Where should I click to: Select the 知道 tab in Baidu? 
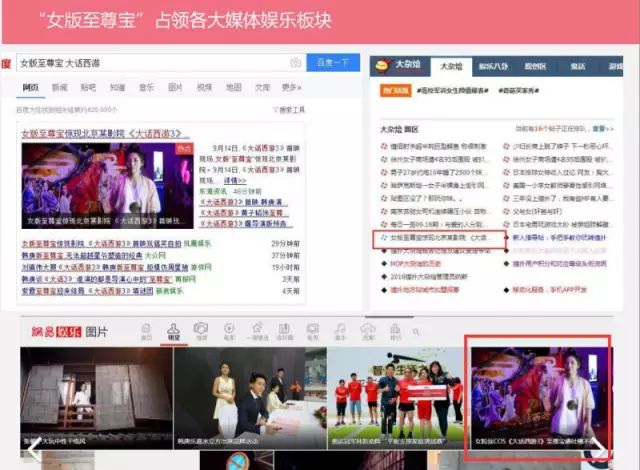click(x=117, y=87)
